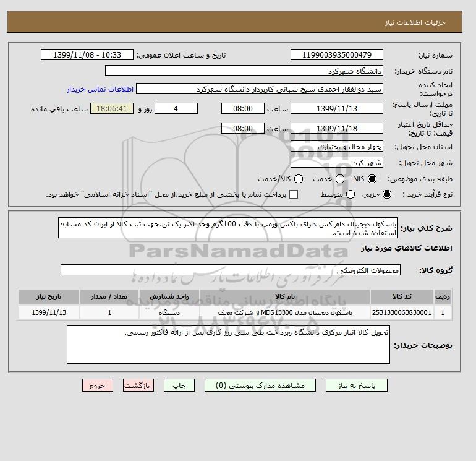Click the price validity time 08:00 field

(243, 128)
